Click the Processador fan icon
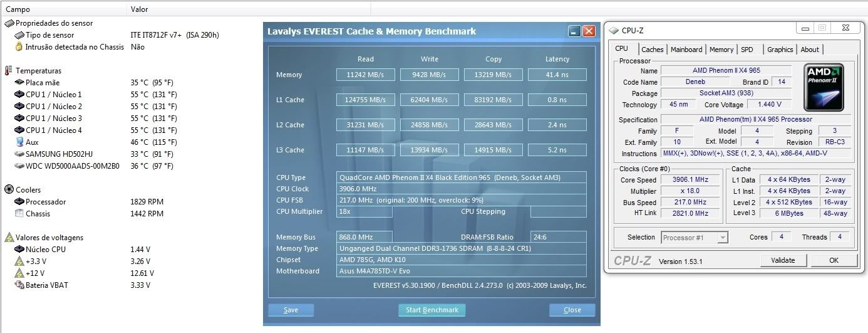The width and height of the screenshot is (868, 333). pyautogui.click(x=19, y=202)
